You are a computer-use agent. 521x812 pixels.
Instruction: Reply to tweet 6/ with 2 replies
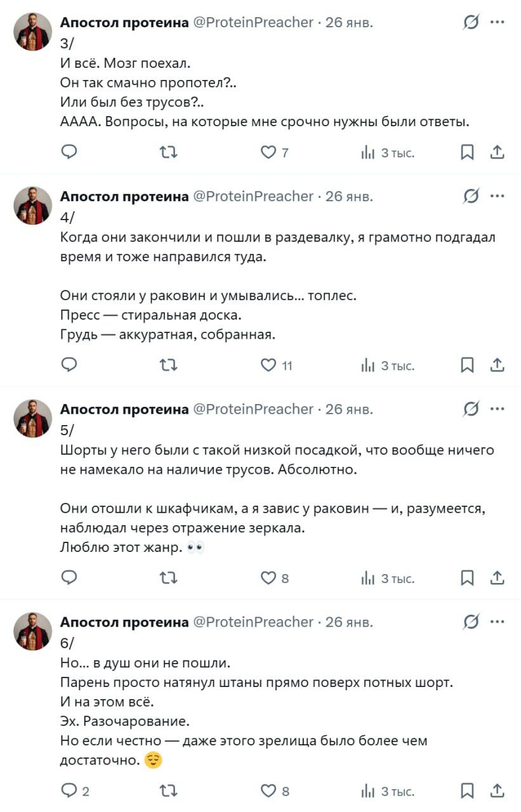point(70,790)
